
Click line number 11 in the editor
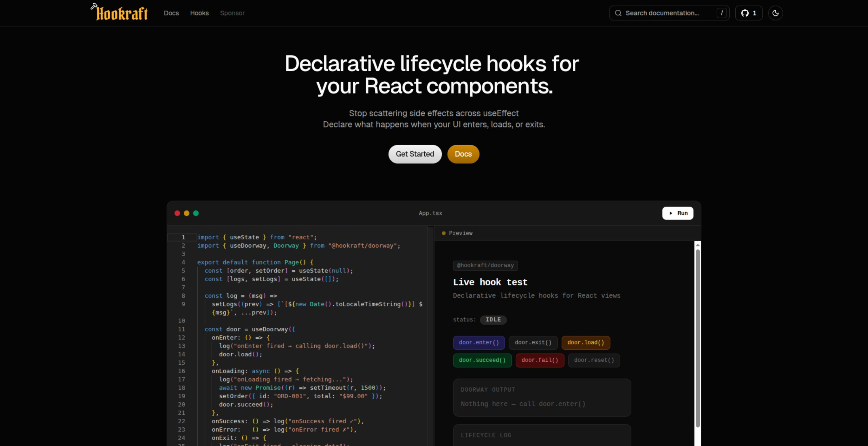point(182,329)
